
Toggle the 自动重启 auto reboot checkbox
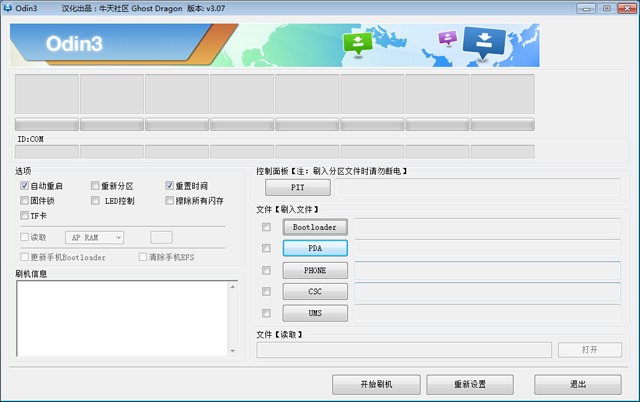point(24,186)
